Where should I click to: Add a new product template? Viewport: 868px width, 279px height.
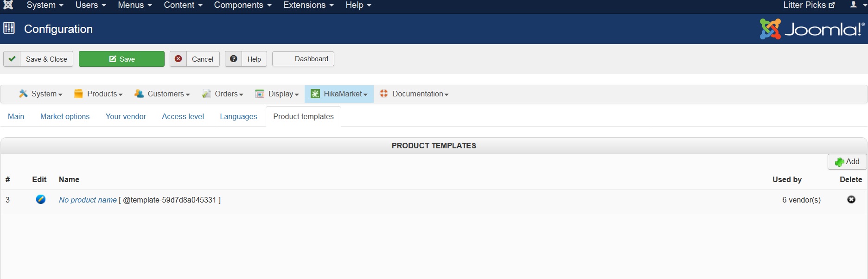tap(847, 162)
